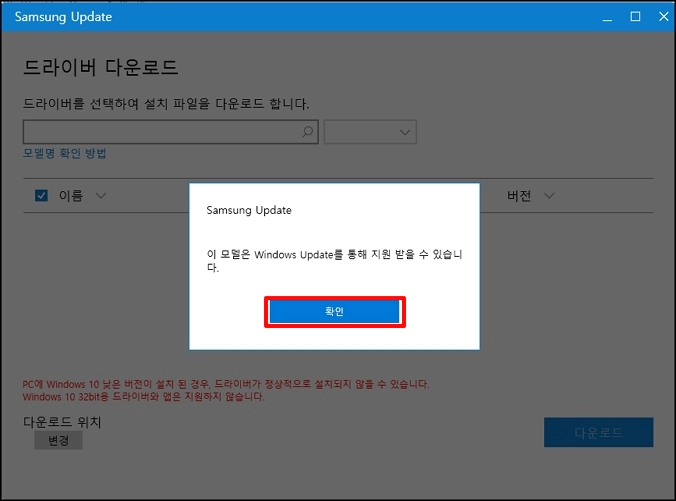Click the red Windows 10 32bit warning text
The image size is (676, 501).
pyautogui.click(x=143, y=396)
